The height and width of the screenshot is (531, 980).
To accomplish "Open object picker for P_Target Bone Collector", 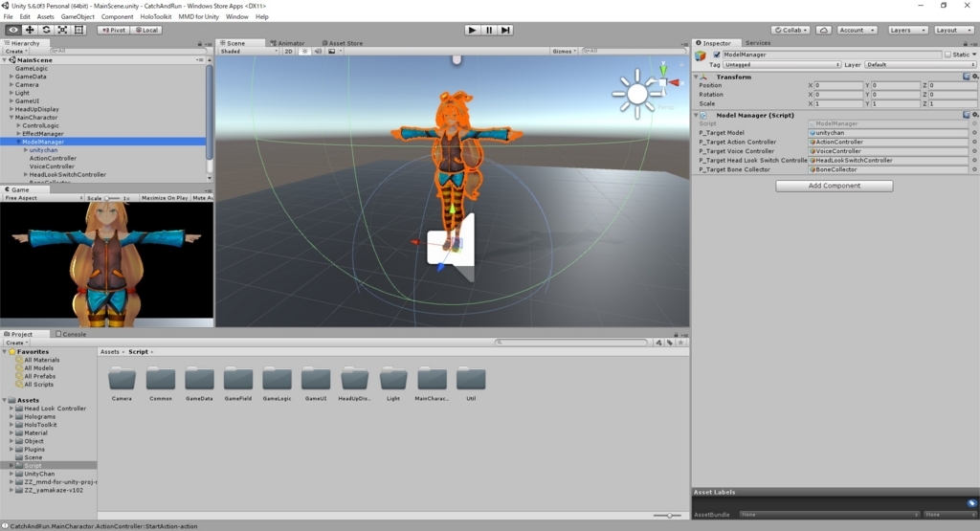I will [973, 169].
